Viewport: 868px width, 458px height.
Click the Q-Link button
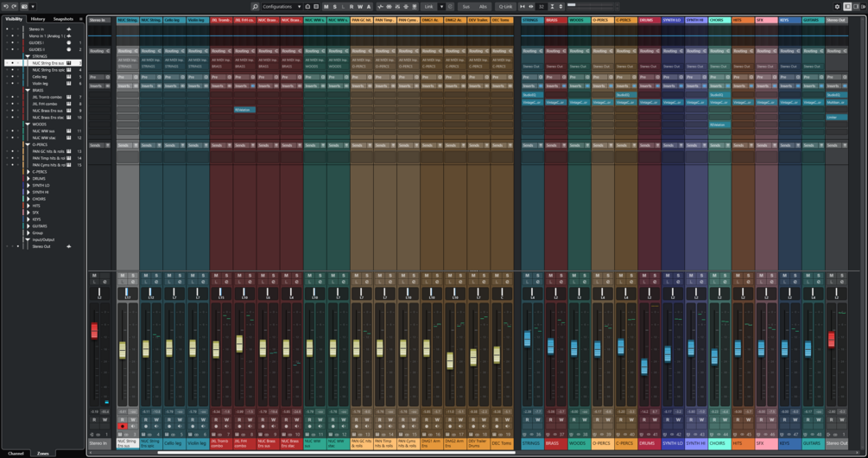tap(505, 7)
